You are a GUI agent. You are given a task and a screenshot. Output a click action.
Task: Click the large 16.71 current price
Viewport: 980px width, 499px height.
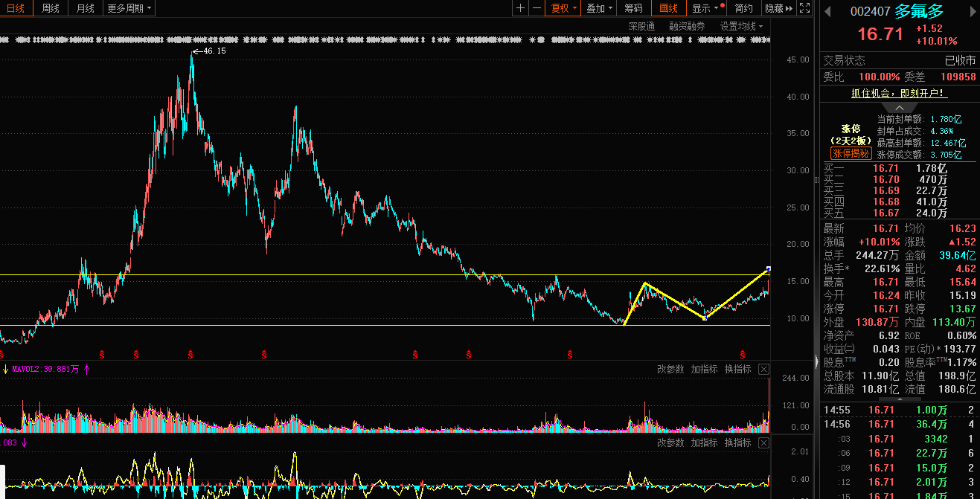(x=880, y=34)
